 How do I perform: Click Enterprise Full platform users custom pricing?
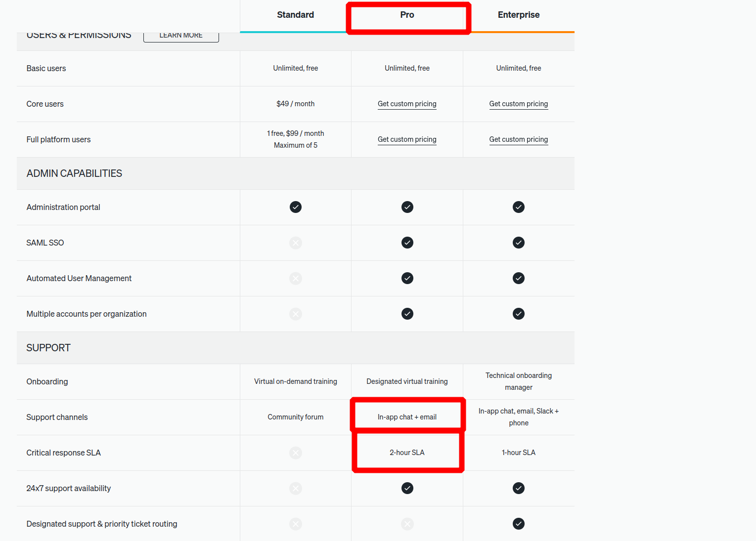[518, 139]
